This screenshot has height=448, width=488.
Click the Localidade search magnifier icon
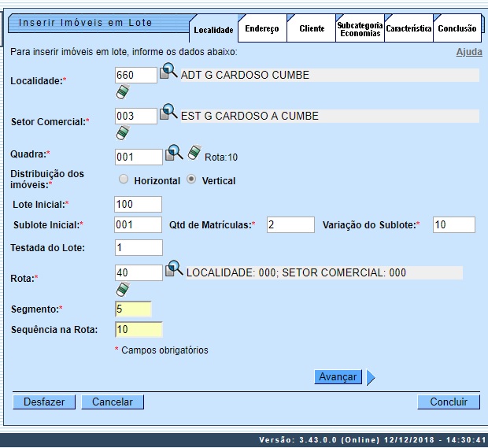pos(169,73)
